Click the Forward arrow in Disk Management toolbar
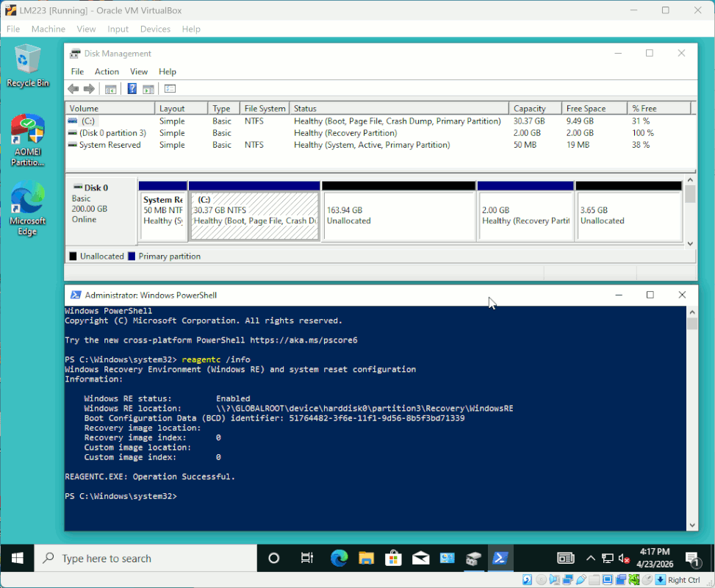The height and width of the screenshot is (588, 715). (89, 89)
